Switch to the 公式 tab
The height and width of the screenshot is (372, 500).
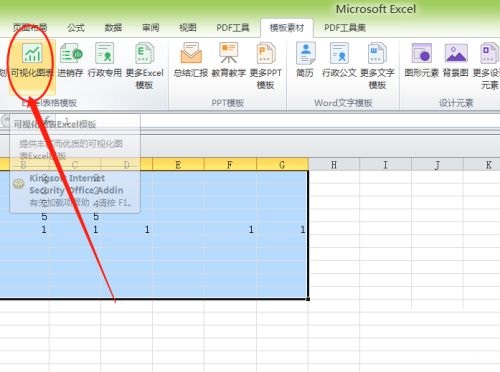click(x=76, y=28)
